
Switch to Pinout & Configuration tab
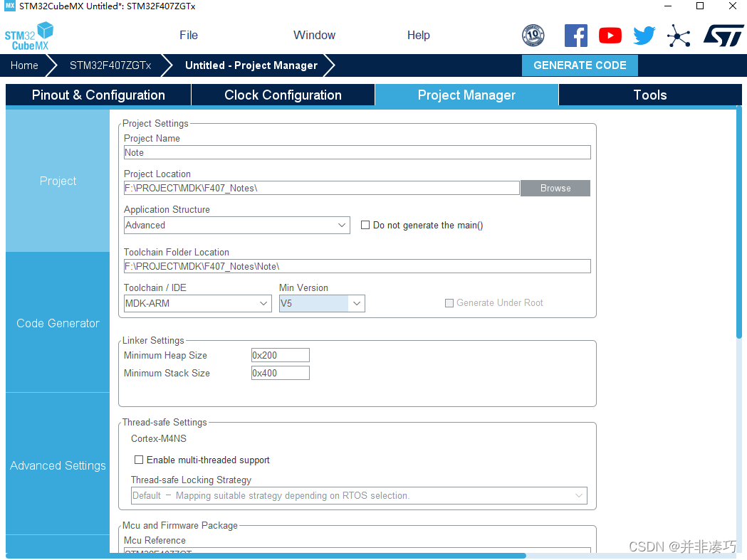[x=98, y=95]
